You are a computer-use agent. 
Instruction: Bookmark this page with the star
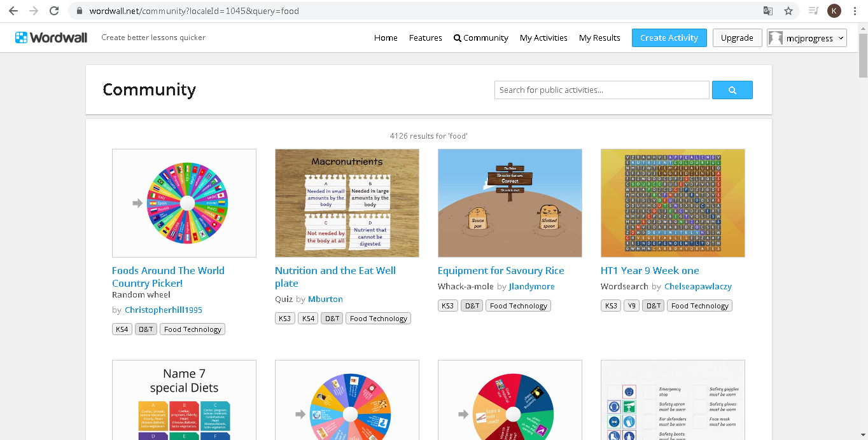pyautogui.click(x=788, y=11)
